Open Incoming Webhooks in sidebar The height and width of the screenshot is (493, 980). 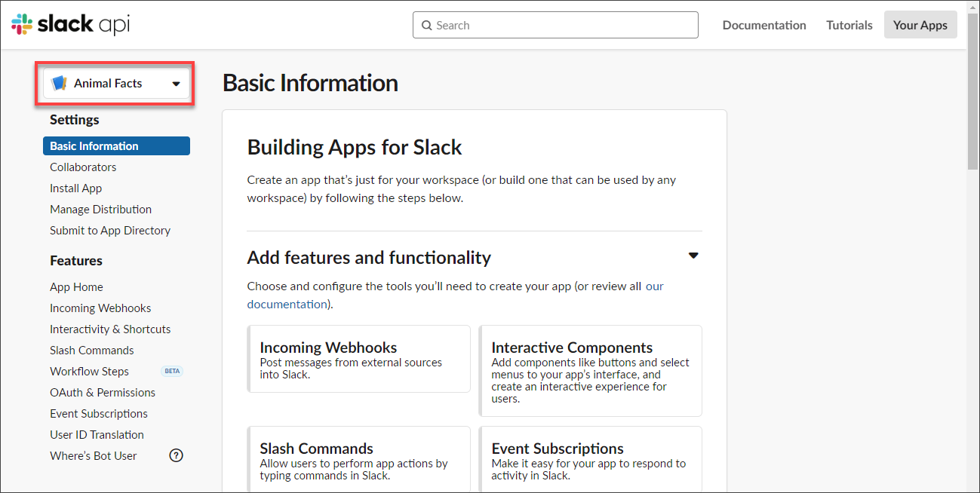pyautogui.click(x=100, y=308)
